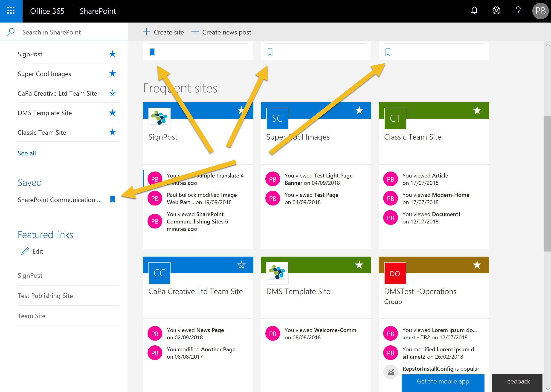Open the Help question mark icon
This screenshot has height=392, width=551.
tap(518, 11)
